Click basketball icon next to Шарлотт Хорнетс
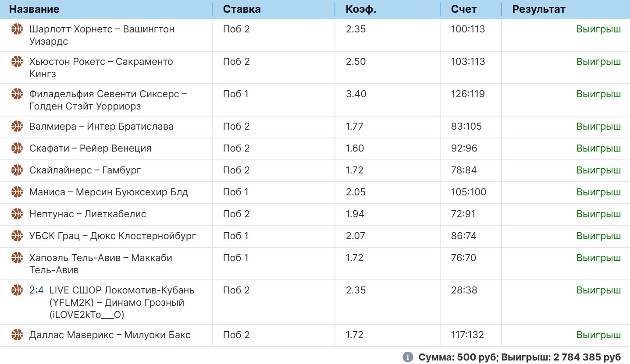 tap(17, 29)
